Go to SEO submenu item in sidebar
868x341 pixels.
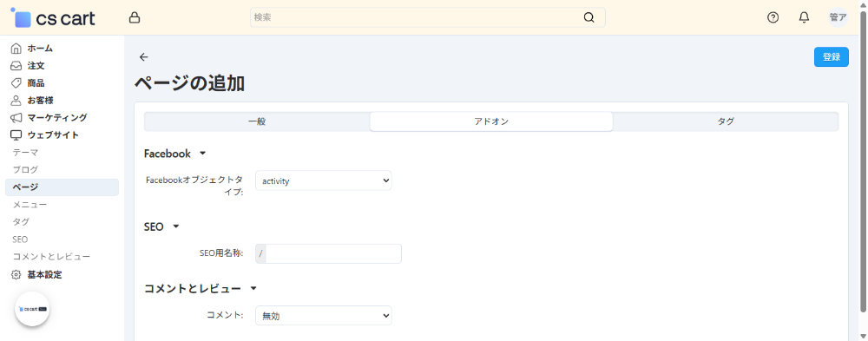[x=20, y=239]
